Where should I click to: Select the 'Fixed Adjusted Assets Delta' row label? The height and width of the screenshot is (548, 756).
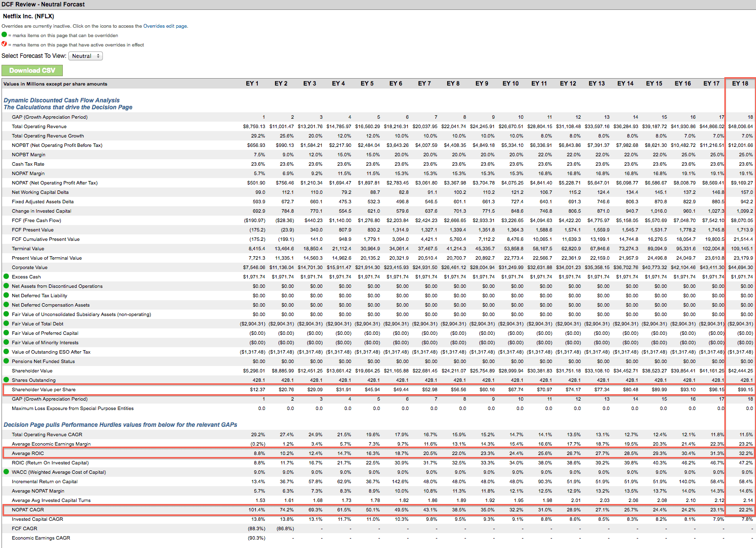43,202
